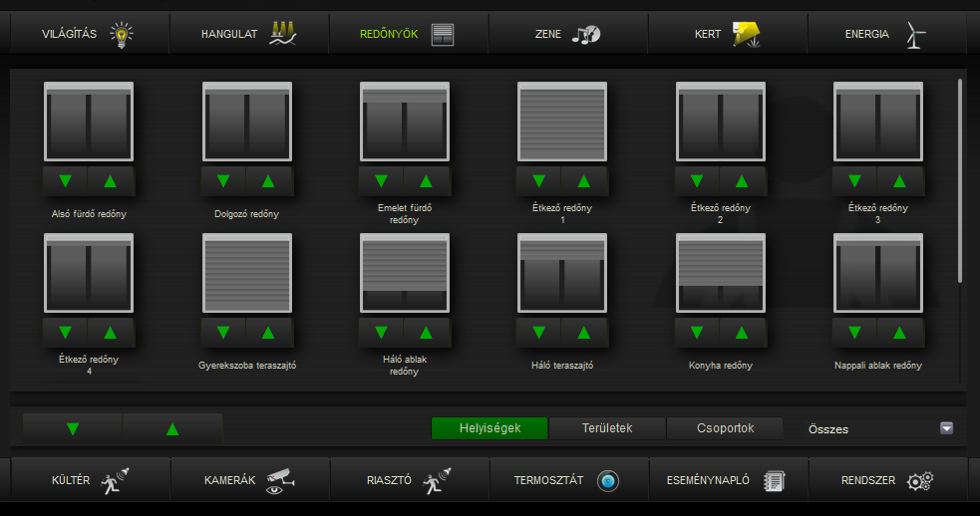
Task: Select the Helyiségek filter tab
Action: tap(490, 428)
